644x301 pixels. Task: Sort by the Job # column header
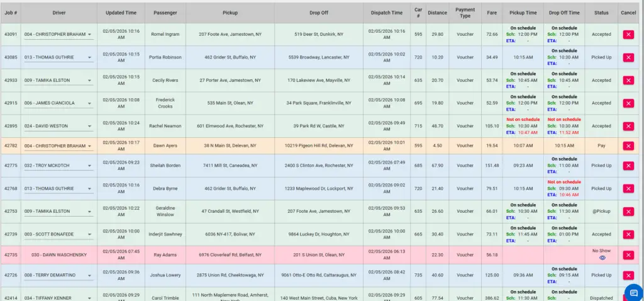point(11,12)
